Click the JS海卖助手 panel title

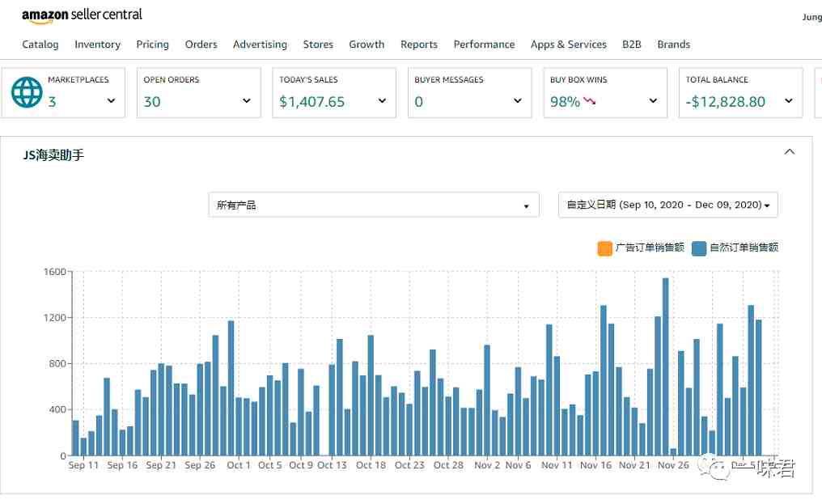(53, 155)
